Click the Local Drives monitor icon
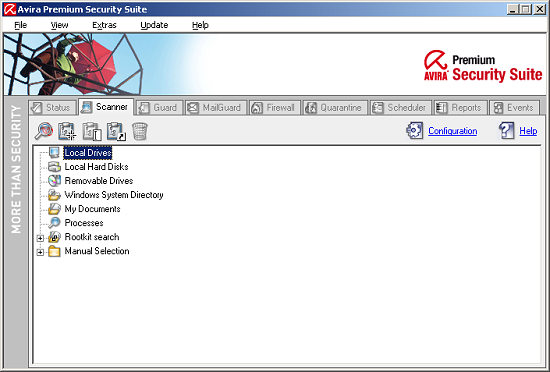 point(54,153)
